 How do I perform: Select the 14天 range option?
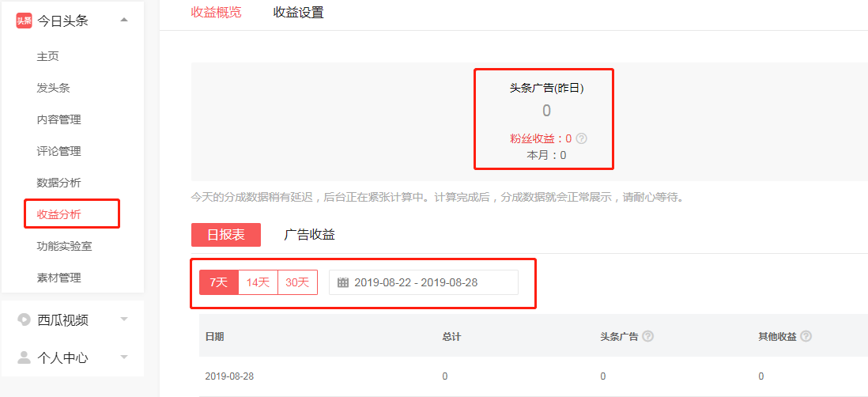tap(258, 282)
